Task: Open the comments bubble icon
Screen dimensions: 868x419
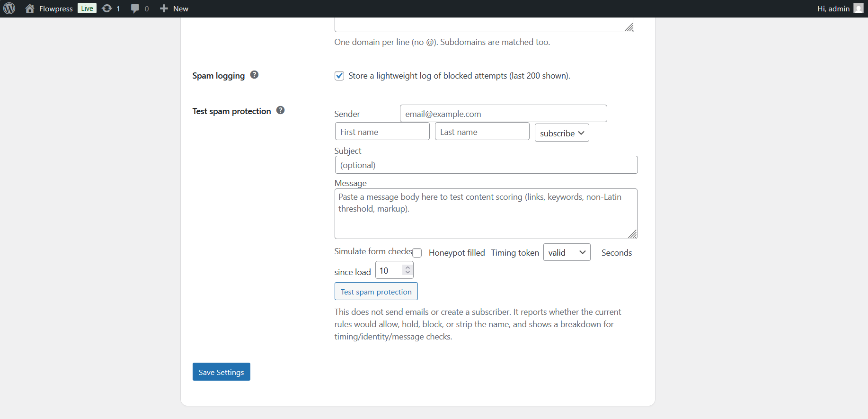Action: tap(135, 9)
